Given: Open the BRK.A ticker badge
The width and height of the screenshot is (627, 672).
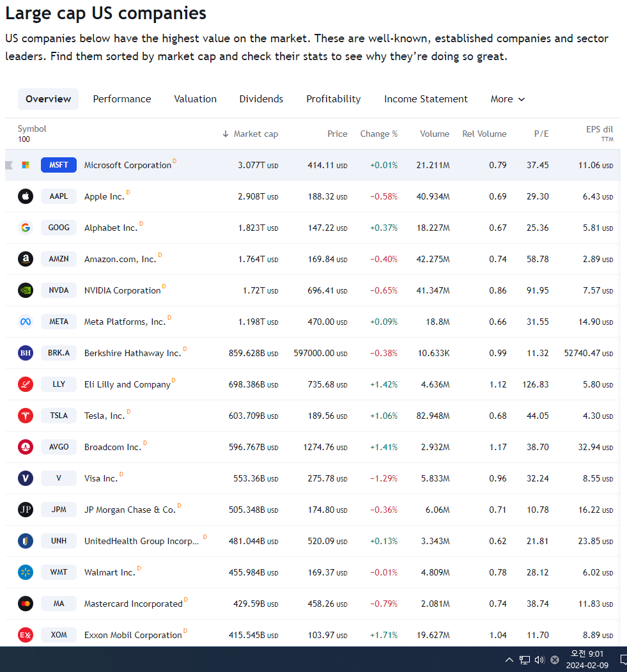Looking at the screenshot, I should click(59, 353).
